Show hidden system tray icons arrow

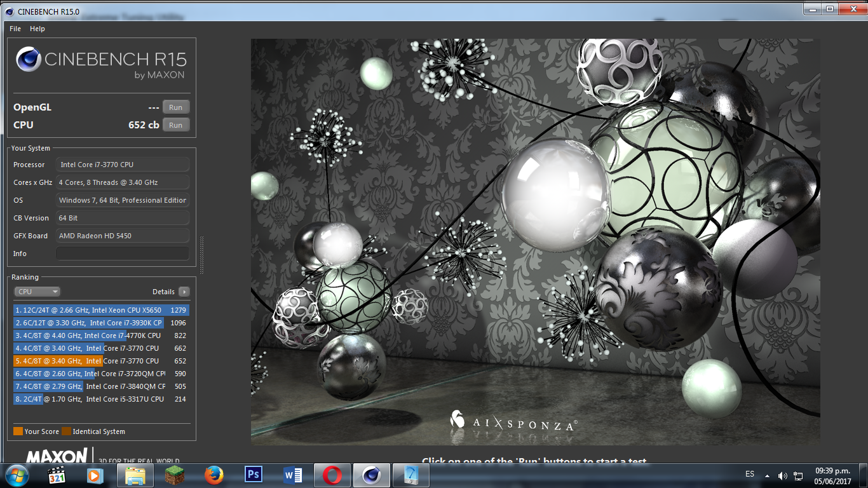coord(767,475)
